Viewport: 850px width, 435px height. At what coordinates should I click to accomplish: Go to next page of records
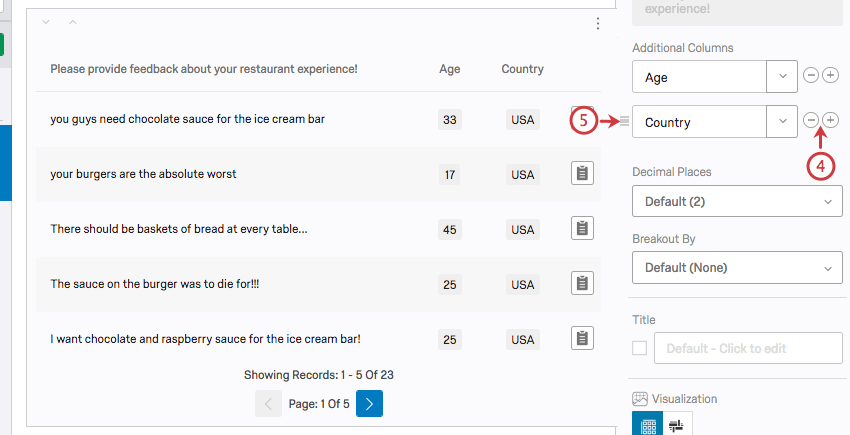click(x=369, y=404)
